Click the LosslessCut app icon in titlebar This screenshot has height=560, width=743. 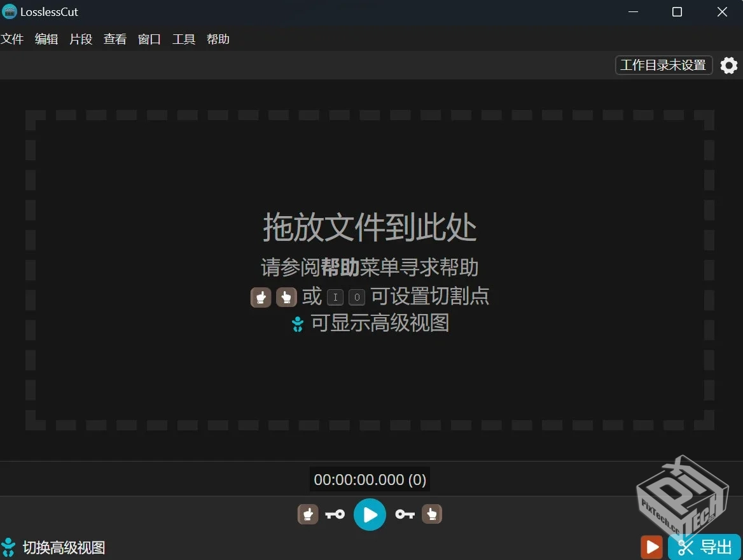pos(10,11)
